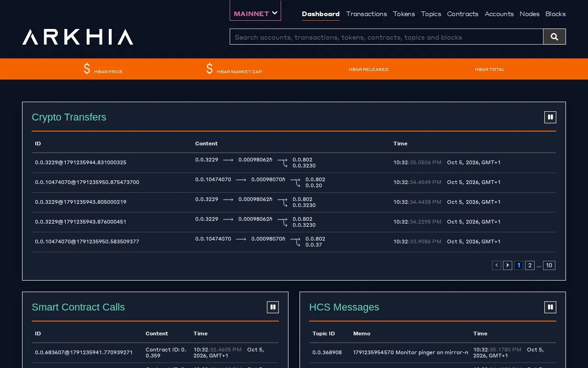The image size is (588, 368).
Task: Navigate to Nodes page
Action: coord(529,14)
